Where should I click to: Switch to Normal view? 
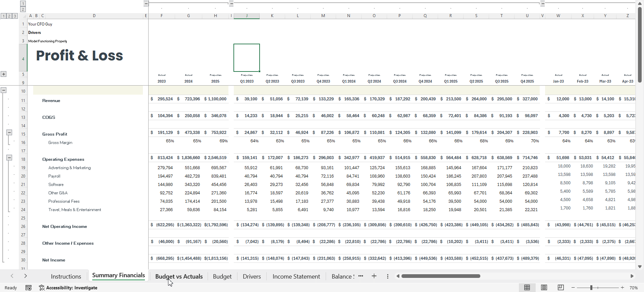coord(527,288)
